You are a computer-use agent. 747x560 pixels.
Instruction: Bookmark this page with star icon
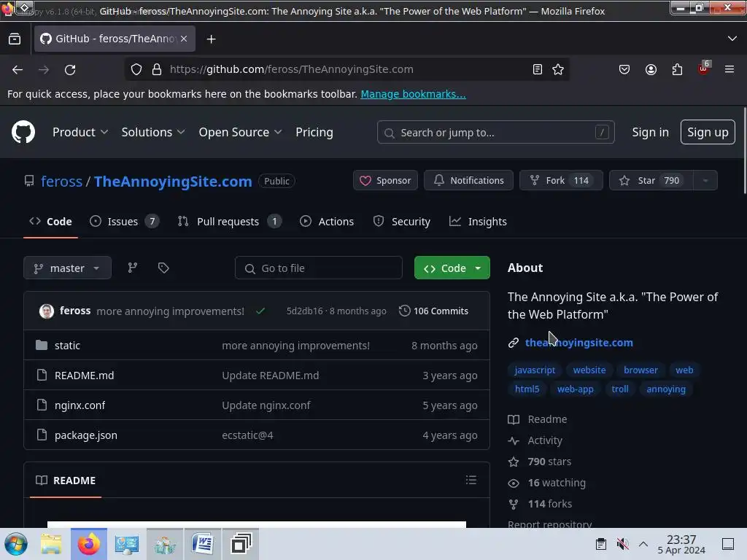coord(558,69)
